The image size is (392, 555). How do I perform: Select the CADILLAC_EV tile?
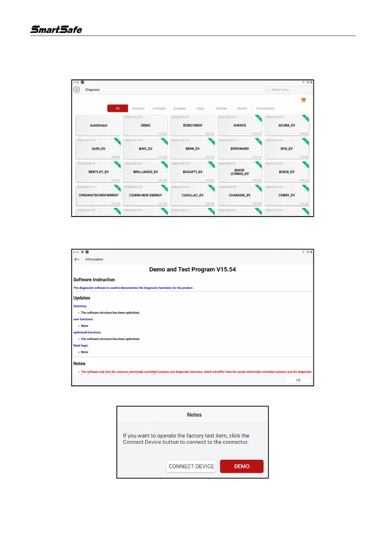click(x=193, y=195)
